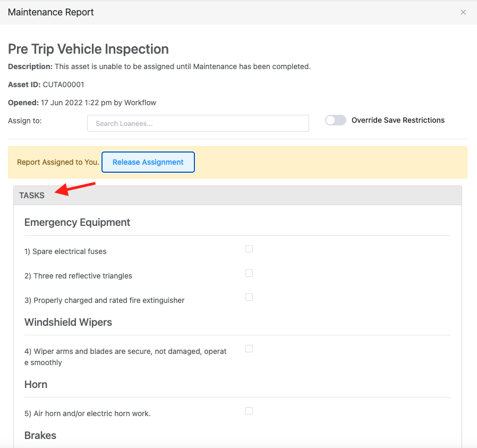Screen dimensions: 477x448
Task: Select the Windshield Wipers section heading
Action: (x=68, y=322)
